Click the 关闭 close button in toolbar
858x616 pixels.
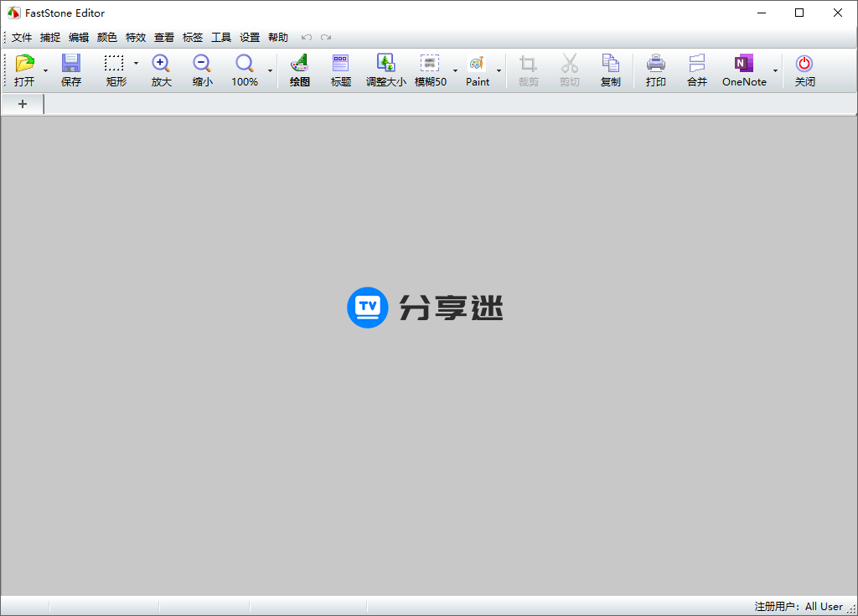coord(804,70)
